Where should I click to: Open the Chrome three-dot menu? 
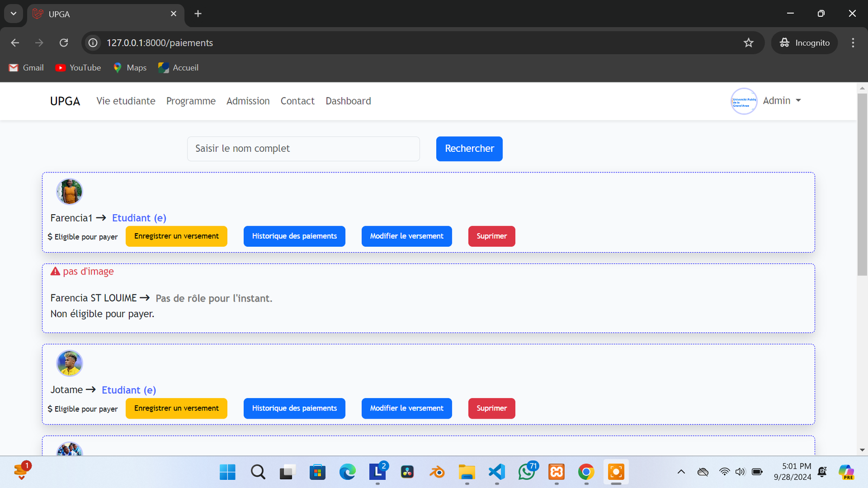(853, 43)
